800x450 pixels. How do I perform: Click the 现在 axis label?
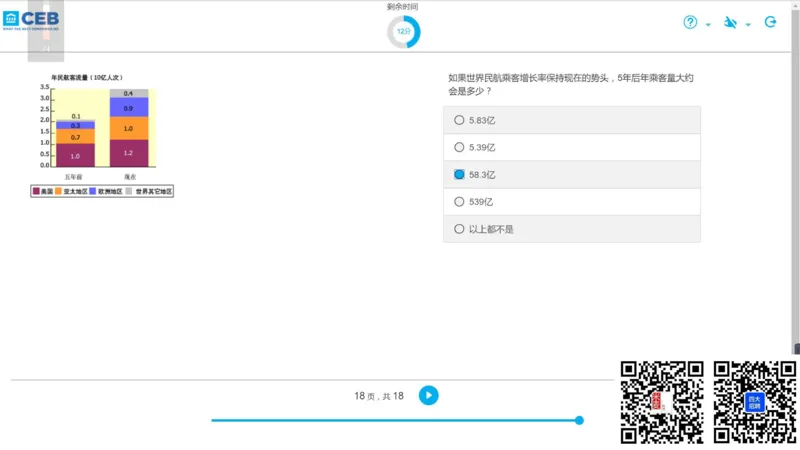[x=130, y=177]
